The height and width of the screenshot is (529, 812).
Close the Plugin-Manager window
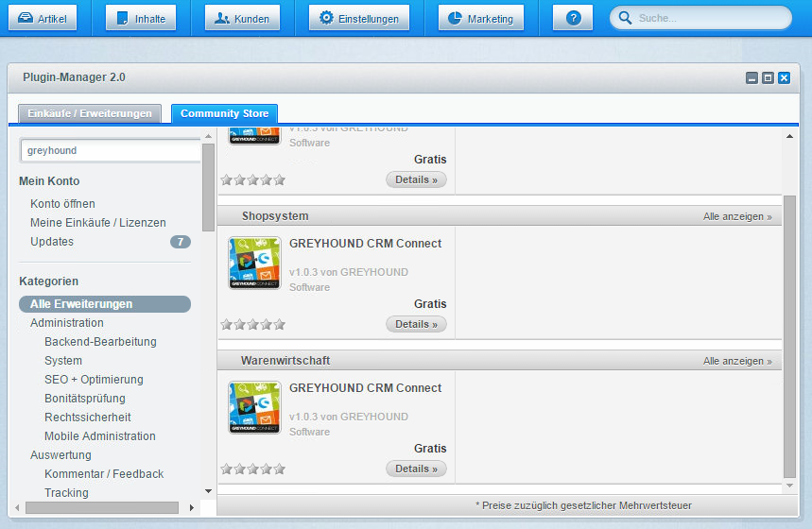784,78
